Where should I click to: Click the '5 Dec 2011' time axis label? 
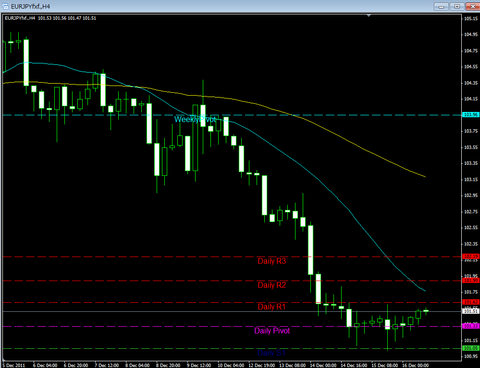(x=14, y=365)
